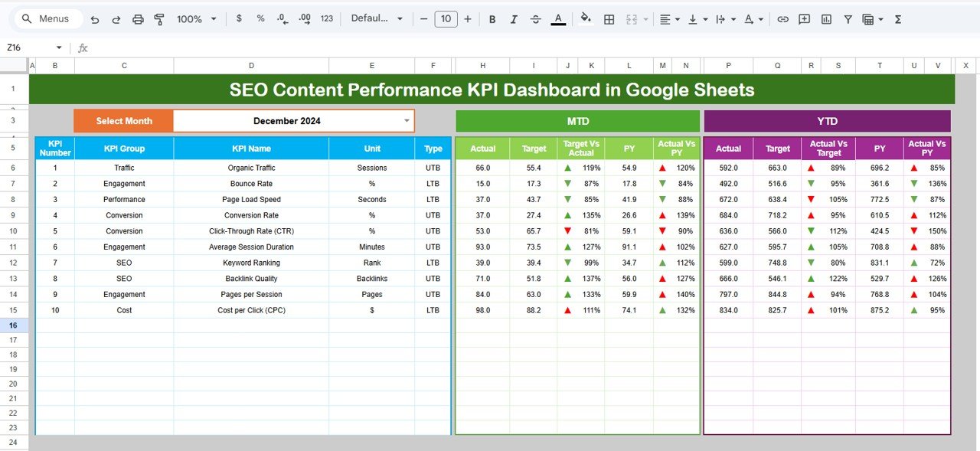Viewport: 980px width, 451px height.
Task: Toggle italic formatting
Action: (x=514, y=18)
